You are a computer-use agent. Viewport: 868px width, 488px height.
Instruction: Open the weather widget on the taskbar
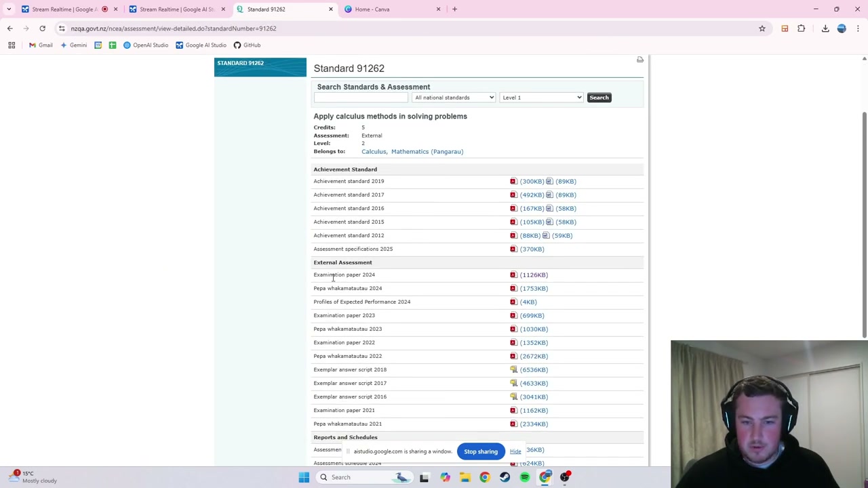point(34,477)
